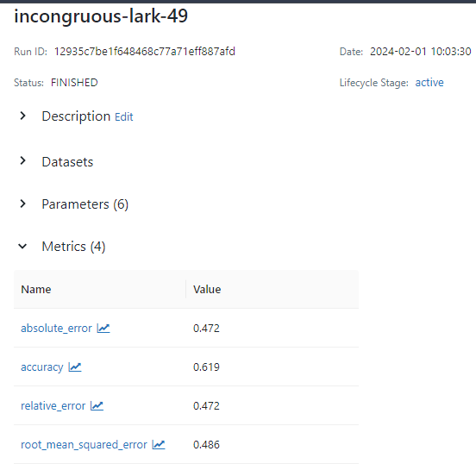Open the absolute_error metric link
476x470 pixels.
tap(56, 329)
